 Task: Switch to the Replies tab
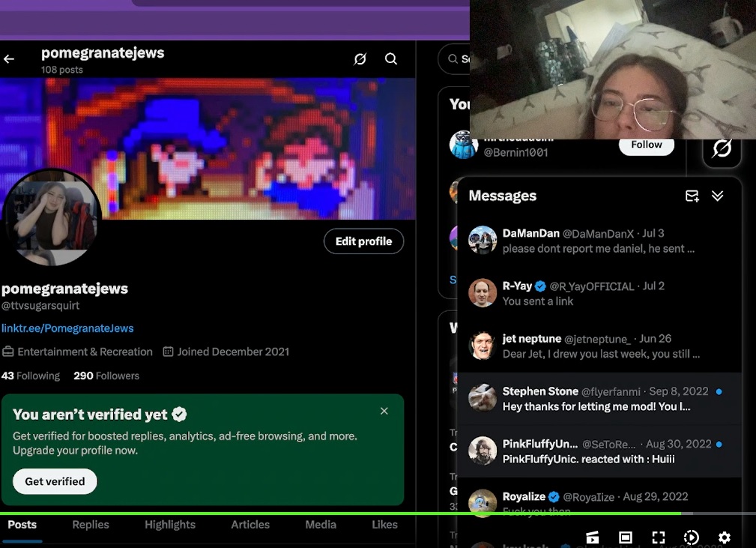click(x=91, y=525)
